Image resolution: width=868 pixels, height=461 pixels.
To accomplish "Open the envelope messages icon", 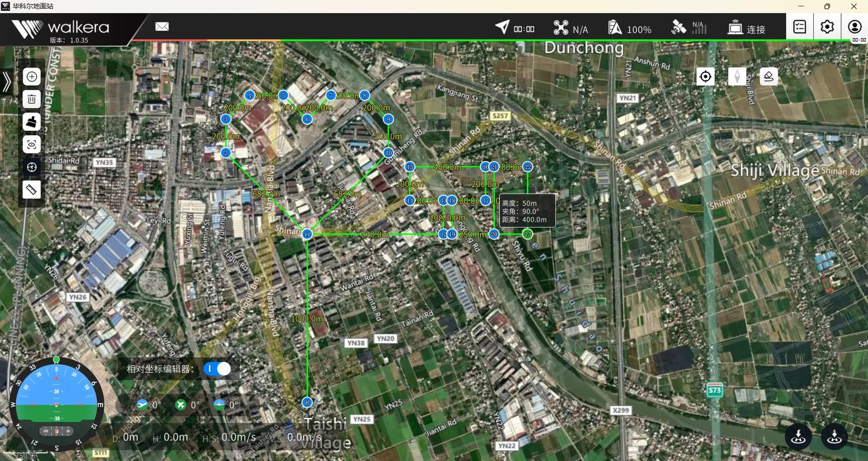I will pyautogui.click(x=162, y=27).
